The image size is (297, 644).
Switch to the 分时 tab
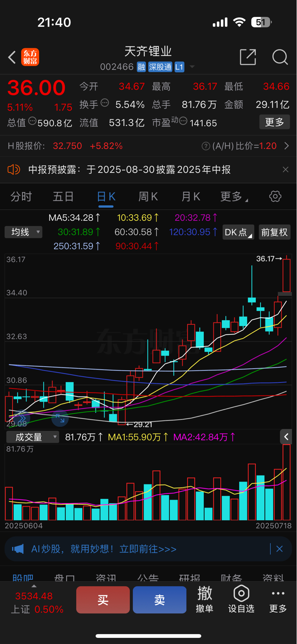click(x=21, y=196)
